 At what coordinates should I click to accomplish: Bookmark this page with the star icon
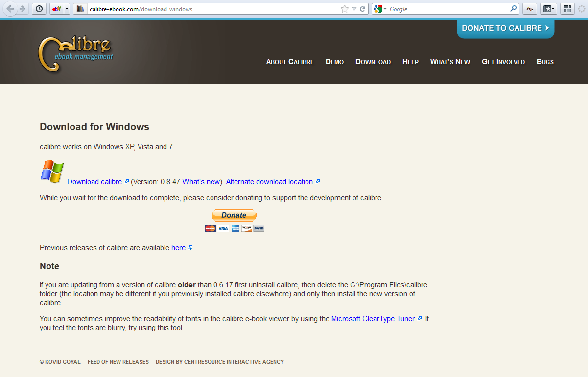[345, 9]
